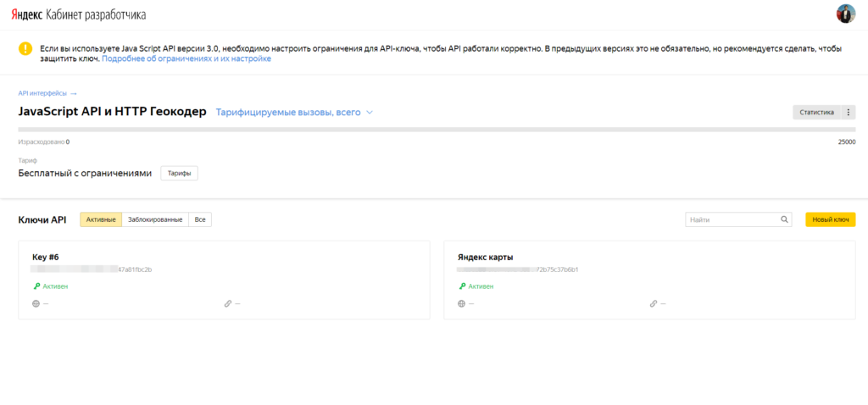Screen dimensions: 868x405
Task: Click the green key icon on Key #6
Action: [x=36, y=286]
